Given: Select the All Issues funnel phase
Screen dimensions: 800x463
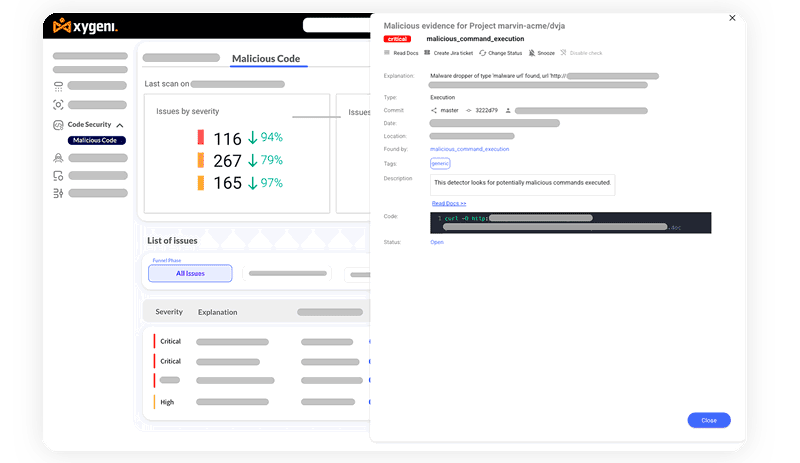Looking at the screenshot, I should pyautogui.click(x=190, y=274).
